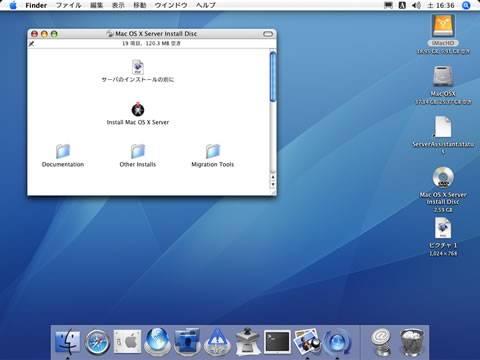Select the Migration Tools folder
480x360 pixels.
point(213,152)
